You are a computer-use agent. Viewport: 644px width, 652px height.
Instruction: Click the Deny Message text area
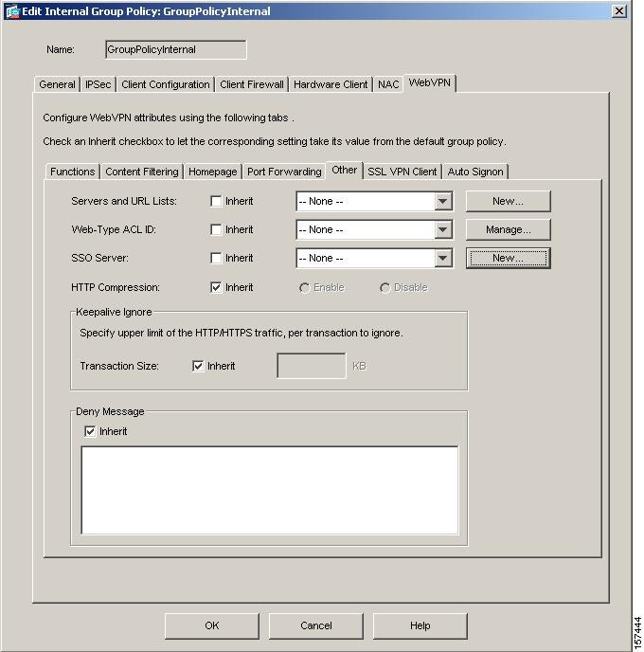pos(270,490)
